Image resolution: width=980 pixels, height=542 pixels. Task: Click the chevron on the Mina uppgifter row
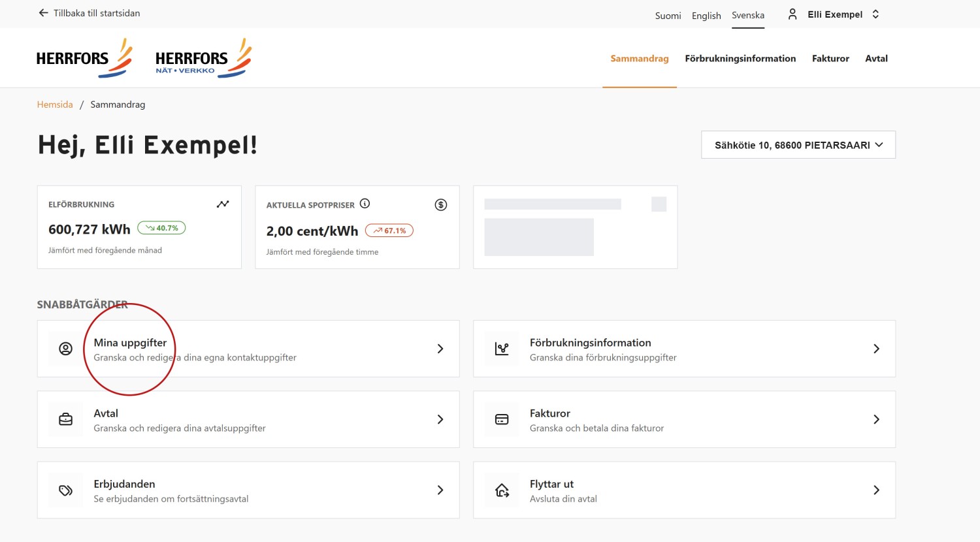pyautogui.click(x=440, y=349)
